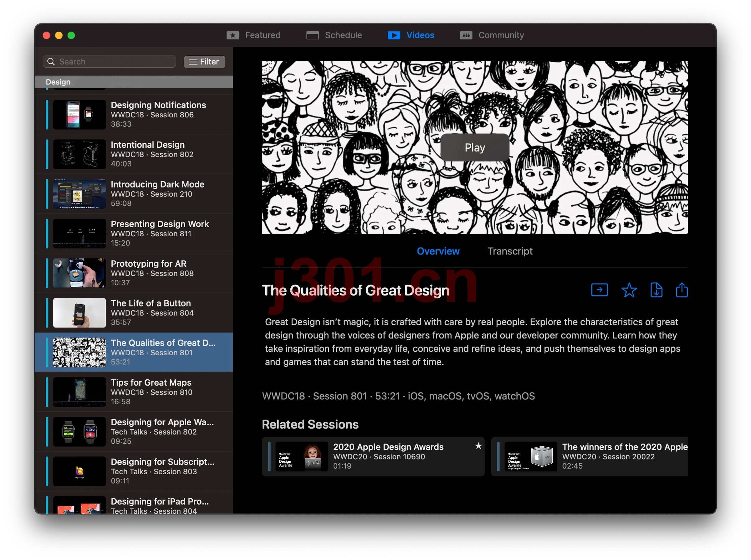Screen dimensions: 751x560
Task: Click the green zoom window button
Action: [x=71, y=35]
